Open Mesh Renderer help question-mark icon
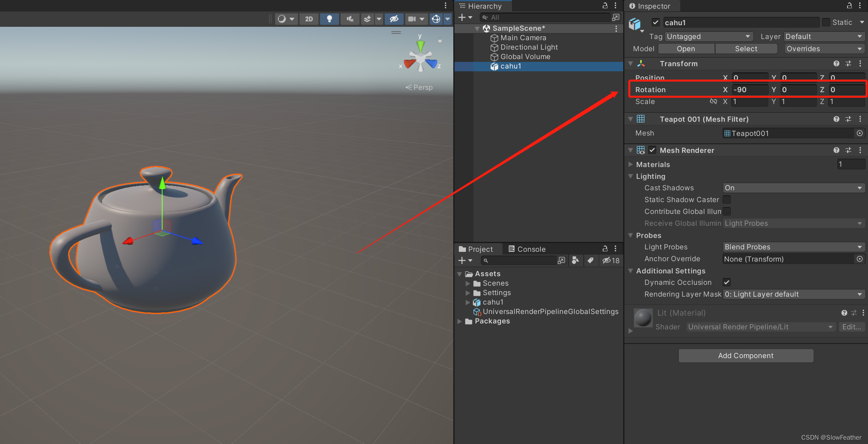Viewport: 868px width, 444px height. (x=836, y=150)
